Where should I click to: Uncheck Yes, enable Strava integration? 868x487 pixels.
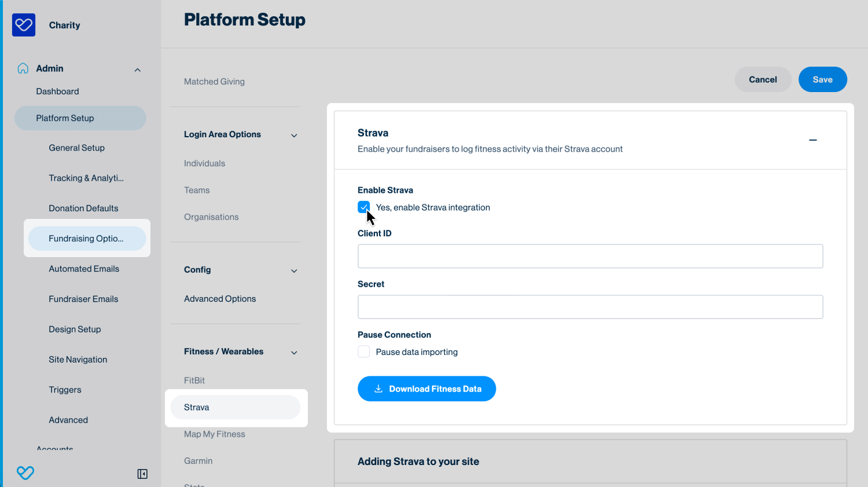point(364,207)
